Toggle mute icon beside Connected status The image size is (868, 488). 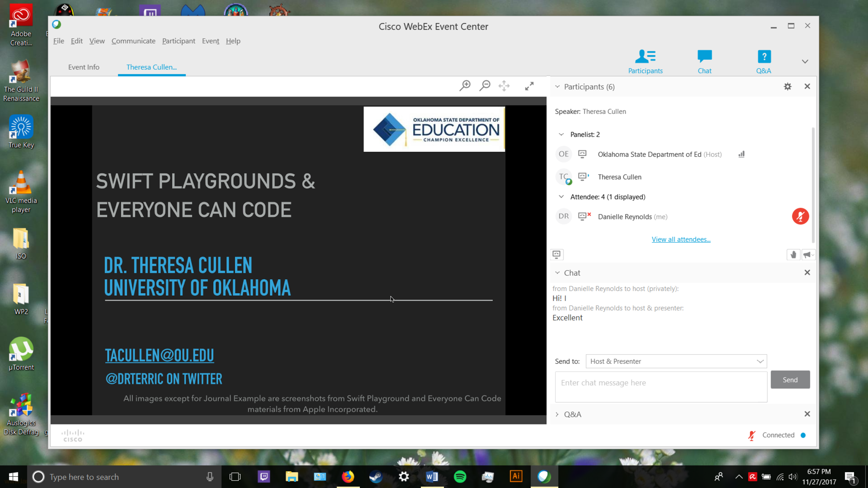(x=751, y=435)
